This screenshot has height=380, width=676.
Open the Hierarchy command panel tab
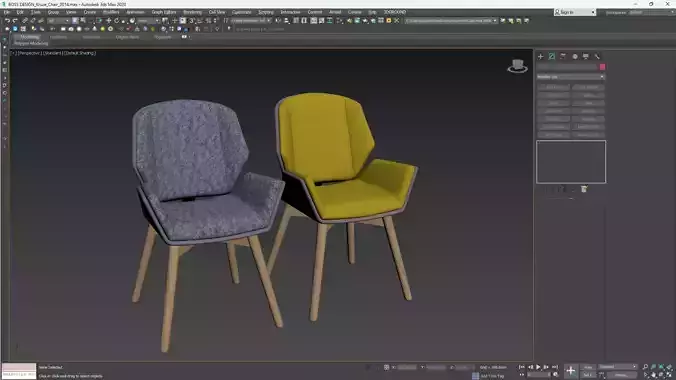[563, 57]
